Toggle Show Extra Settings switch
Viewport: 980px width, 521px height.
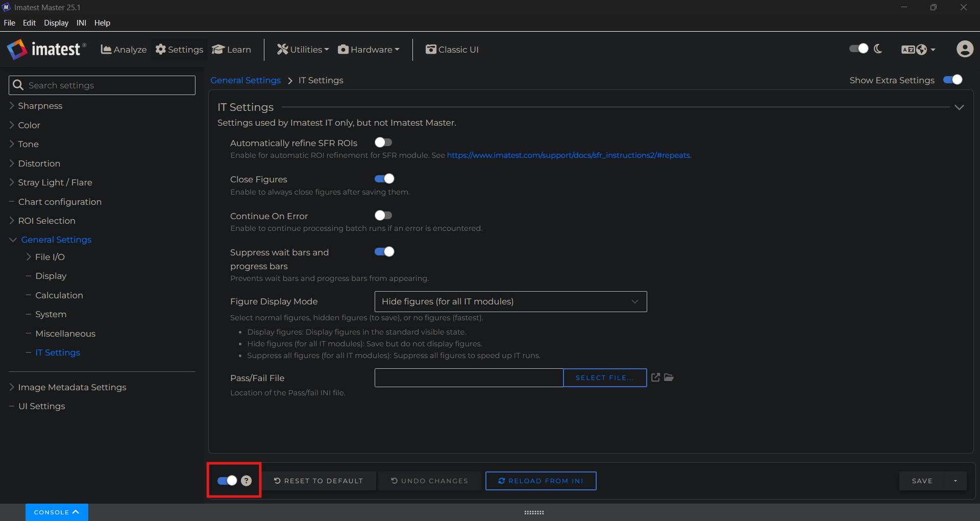952,80
